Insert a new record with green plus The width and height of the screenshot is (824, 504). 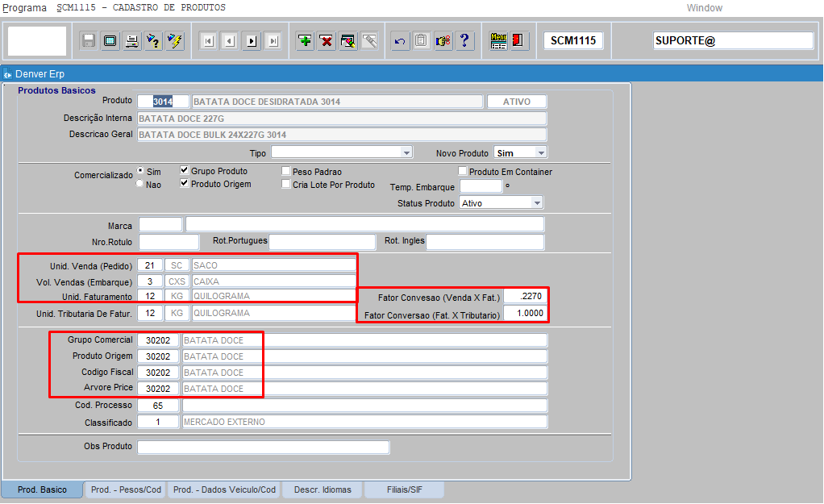point(305,40)
